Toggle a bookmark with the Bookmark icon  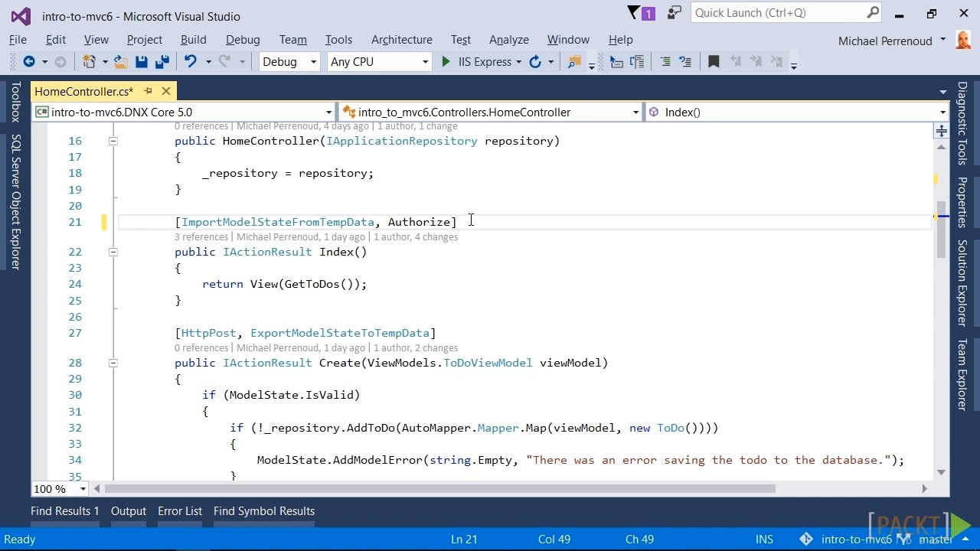point(714,62)
